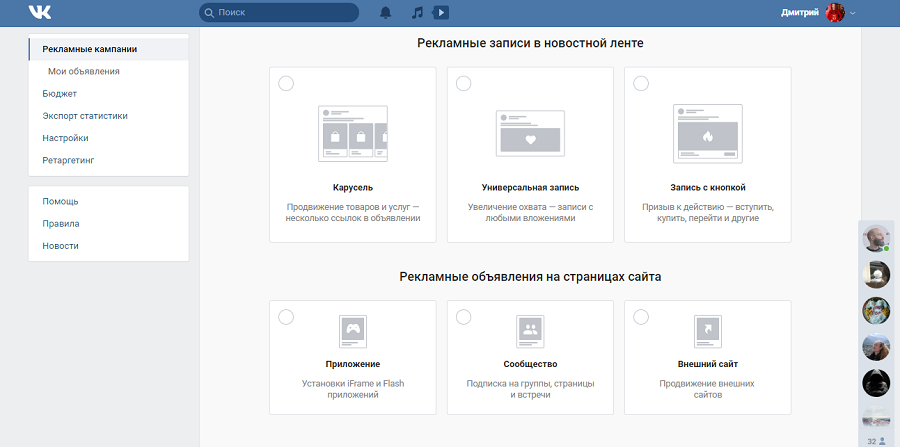900x447 pixels.
Task: Click the Запись с кнопкой card title
Action: point(708,188)
